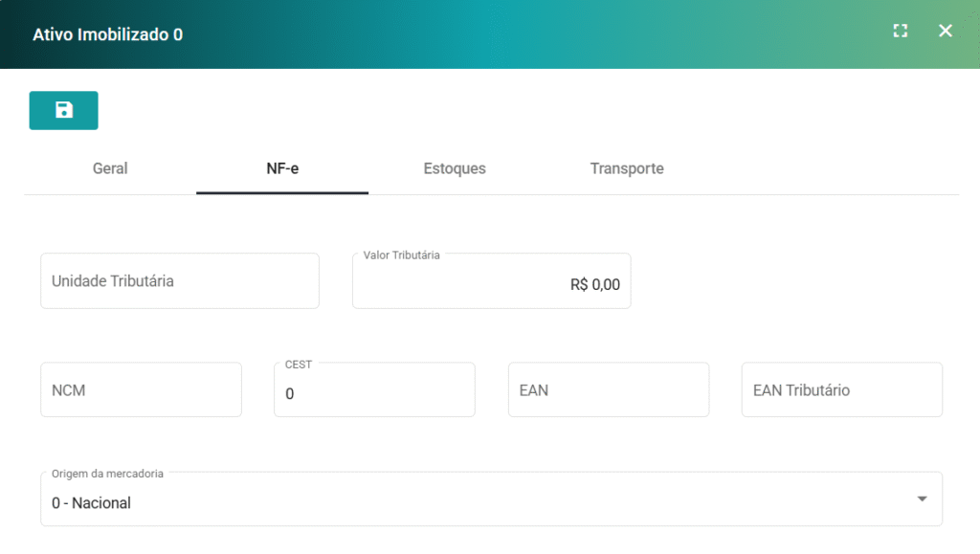Click into the NCM field
Image resolution: width=980 pixels, height=554 pixels.
141,390
